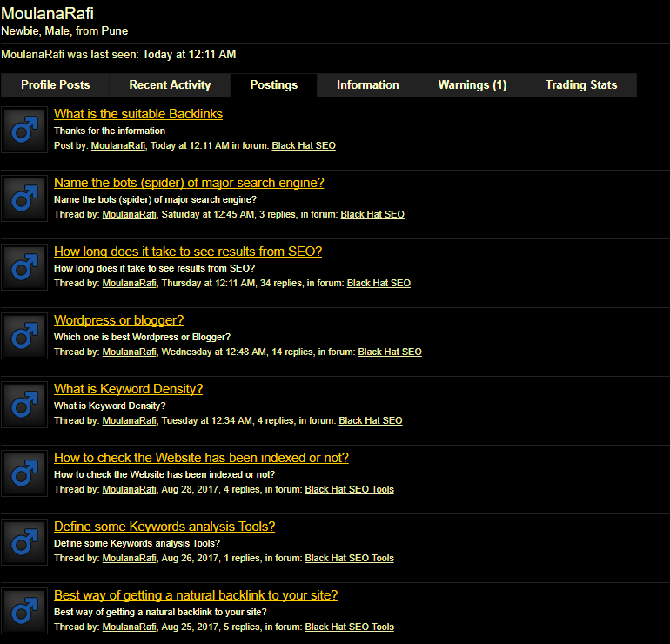Click 'Which one is best Wordpress or Blogger?' snippet
The image size is (670, 644).
tap(142, 337)
